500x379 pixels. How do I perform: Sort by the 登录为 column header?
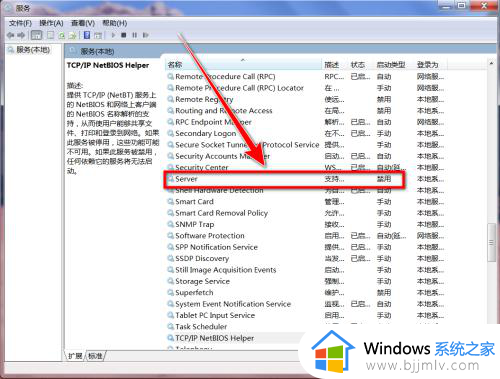tap(430, 65)
